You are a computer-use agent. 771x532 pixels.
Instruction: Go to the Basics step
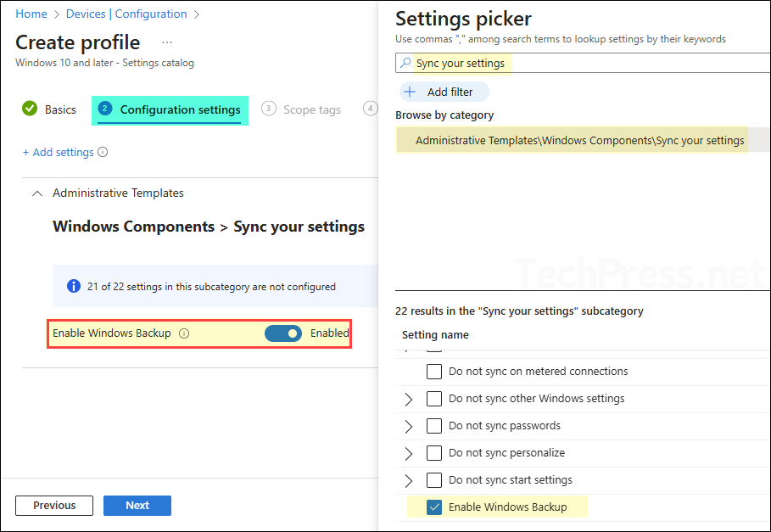60,109
